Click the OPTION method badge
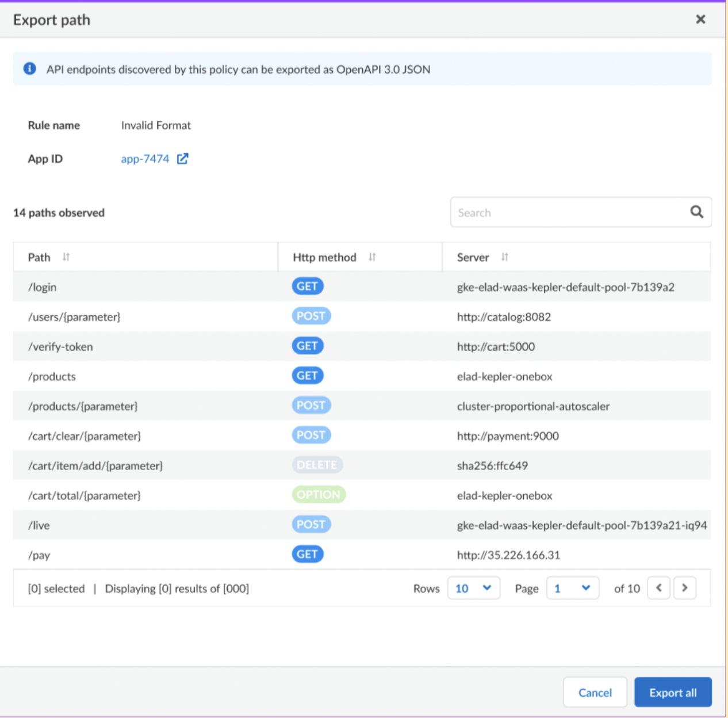The height and width of the screenshot is (718, 728). [x=319, y=495]
